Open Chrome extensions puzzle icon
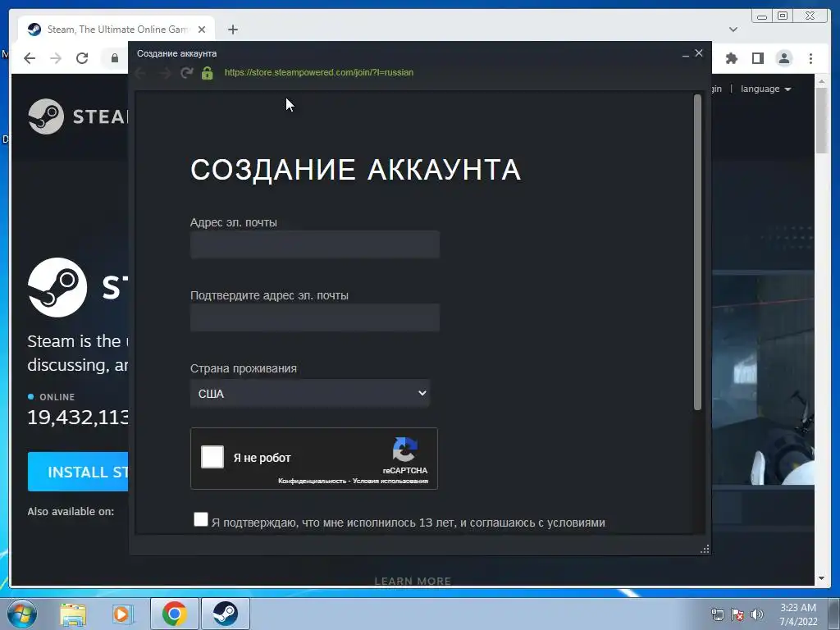 point(731,58)
